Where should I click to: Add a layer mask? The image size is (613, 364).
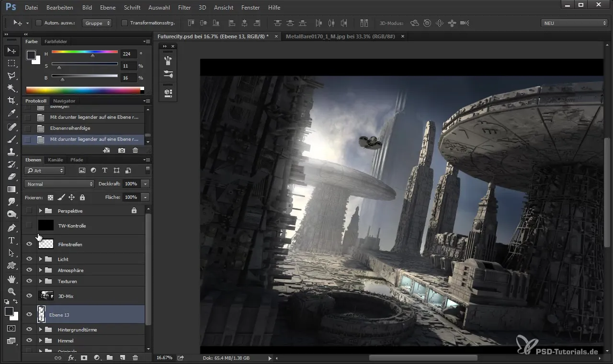[84, 358]
